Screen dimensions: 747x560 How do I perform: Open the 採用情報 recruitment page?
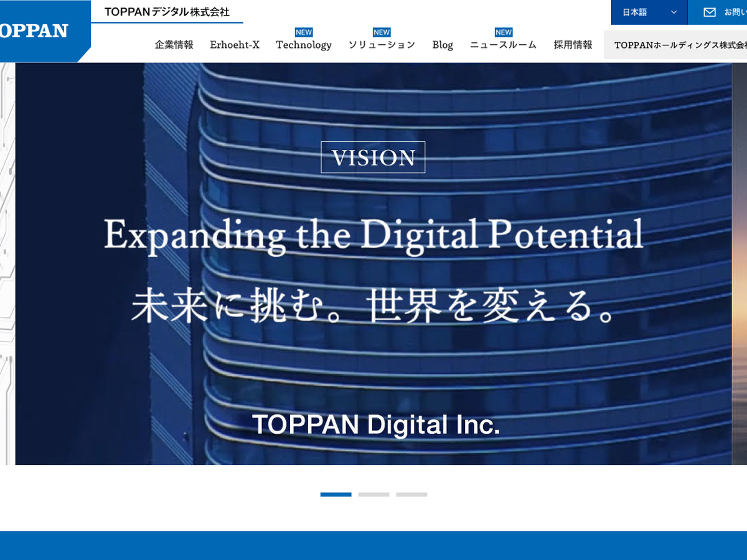[x=573, y=45]
